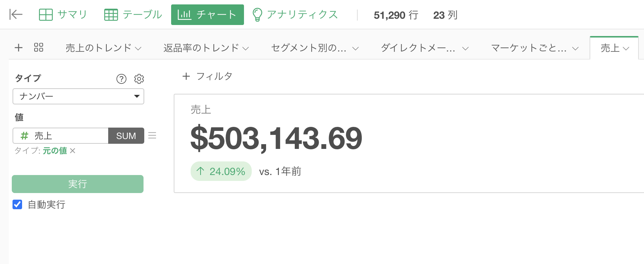Expand the 売上のトレンド tab chevron
644x264 pixels.
(x=138, y=48)
